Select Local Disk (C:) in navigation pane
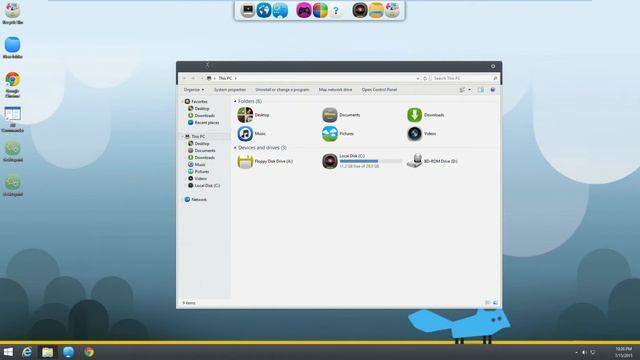The width and height of the screenshot is (640, 360). point(204,185)
